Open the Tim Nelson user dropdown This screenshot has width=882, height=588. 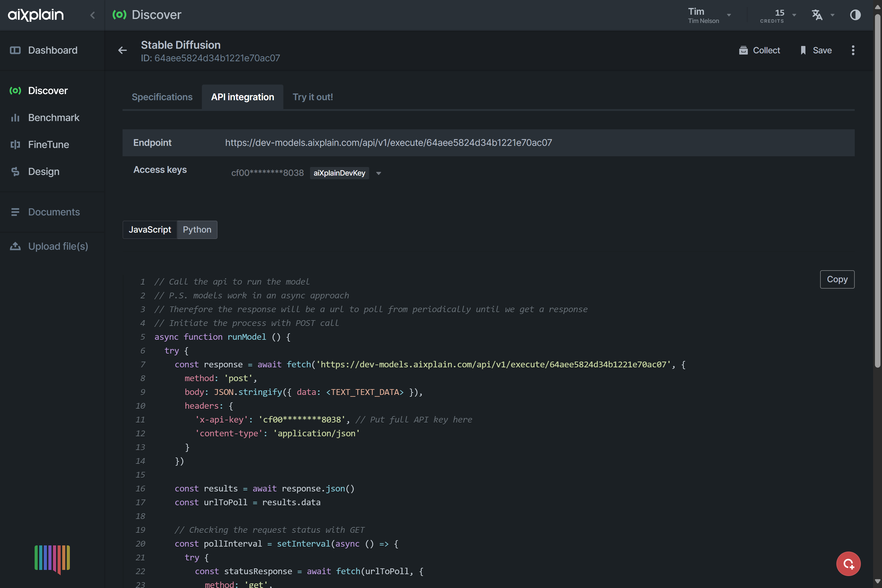tap(710, 15)
